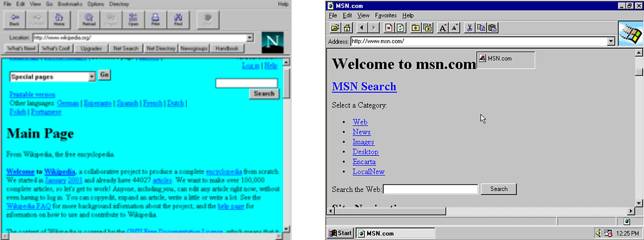Open Help menu in MSN.com window
The width and height of the screenshot is (644, 240).
(x=408, y=15)
